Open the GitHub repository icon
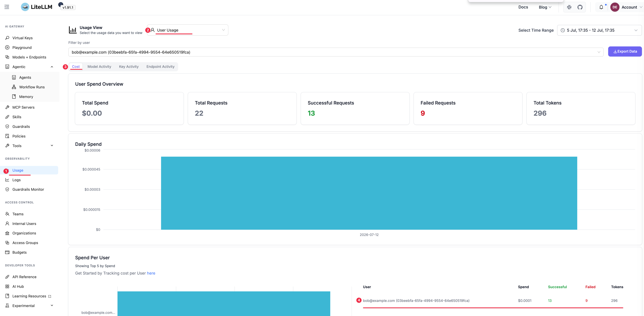The width and height of the screenshot is (644, 316). click(x=580, y=7)
